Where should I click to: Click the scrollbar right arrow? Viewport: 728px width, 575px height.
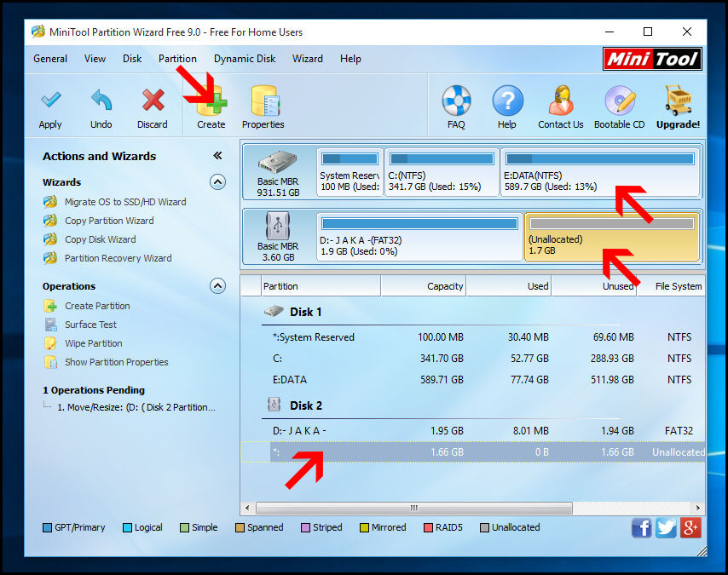[698, 509]
